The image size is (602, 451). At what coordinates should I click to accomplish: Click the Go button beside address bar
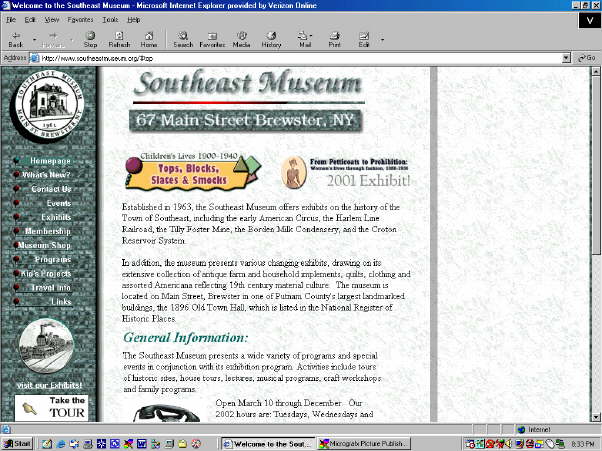[587, 58]
